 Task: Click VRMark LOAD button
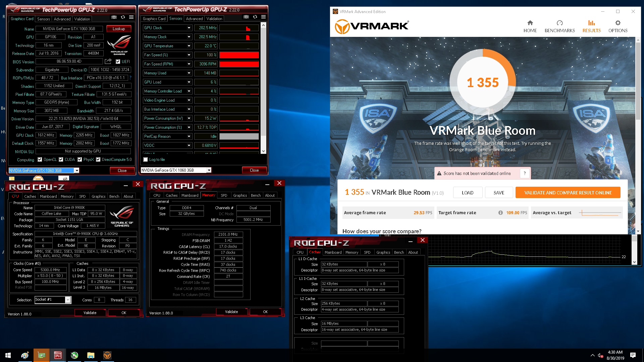click(468, 193)
